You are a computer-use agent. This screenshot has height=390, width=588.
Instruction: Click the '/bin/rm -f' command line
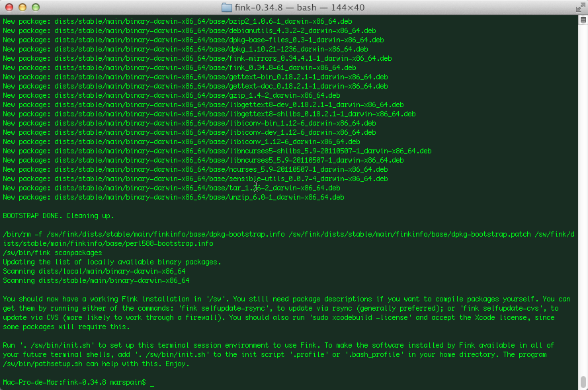click(x=265, y=235)
